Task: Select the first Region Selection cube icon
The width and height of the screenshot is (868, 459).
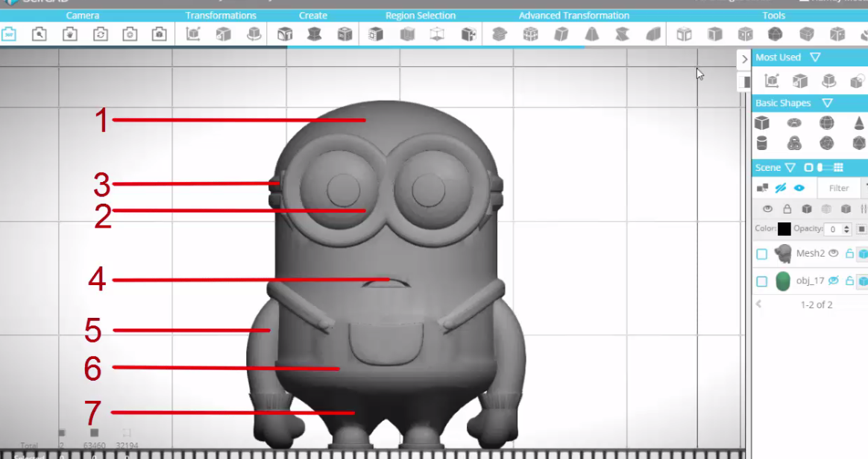Action: click(x=376, y=34)
